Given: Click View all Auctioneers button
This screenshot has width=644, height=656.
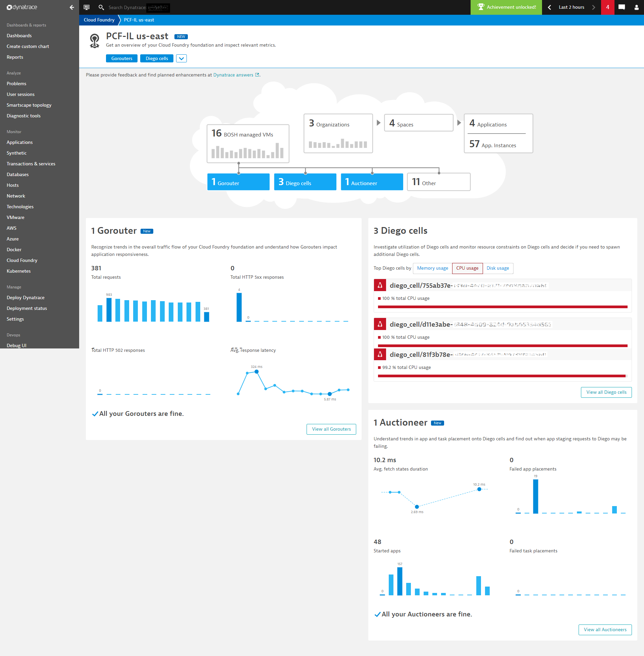Looking at the screenshot, I should coord(605,629).
